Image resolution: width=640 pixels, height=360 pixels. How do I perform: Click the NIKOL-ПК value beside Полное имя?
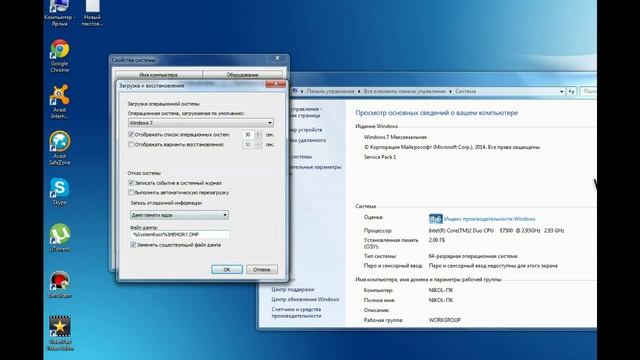441,300
